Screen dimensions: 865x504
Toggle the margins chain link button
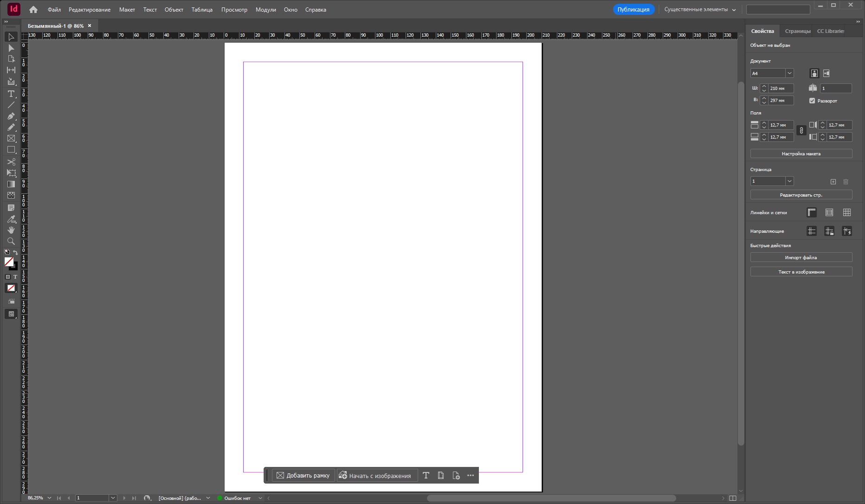pyautogui.click(x=801, y=131)
